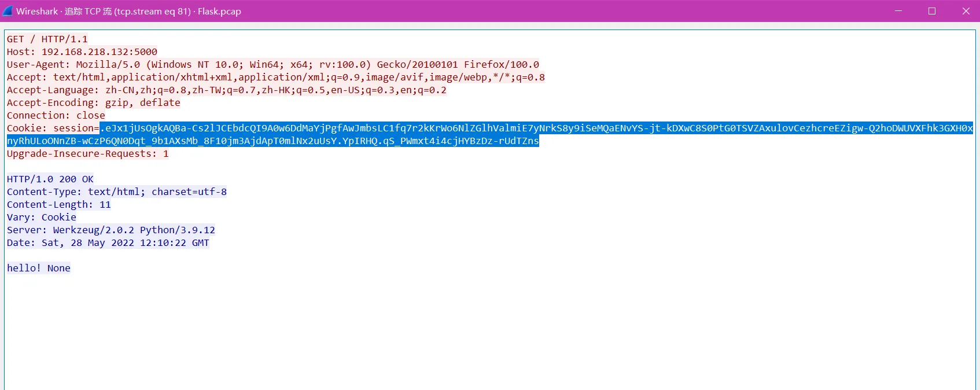Close the Follow TCP Stream window

click(x=966, y=11)
